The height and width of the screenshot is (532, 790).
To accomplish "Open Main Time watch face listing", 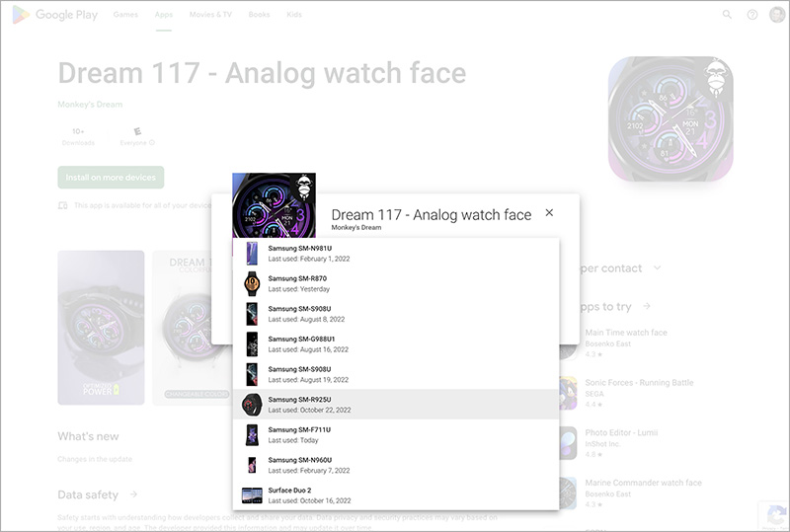I will [626, 342].
